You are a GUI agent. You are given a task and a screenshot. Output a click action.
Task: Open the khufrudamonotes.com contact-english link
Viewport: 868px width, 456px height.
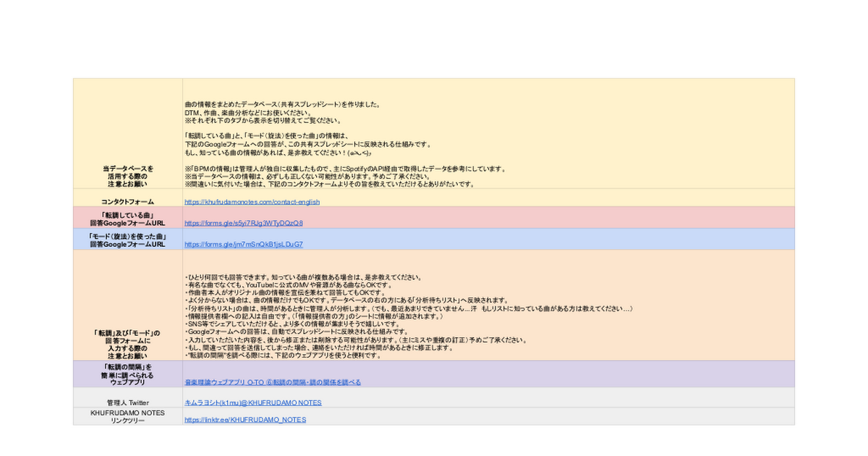[x=252, y=202]
